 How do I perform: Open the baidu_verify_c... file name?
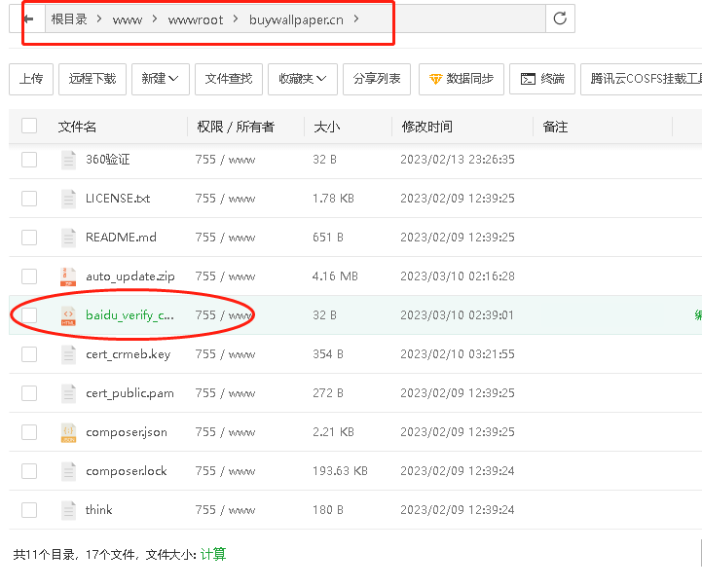coord(129,315)
